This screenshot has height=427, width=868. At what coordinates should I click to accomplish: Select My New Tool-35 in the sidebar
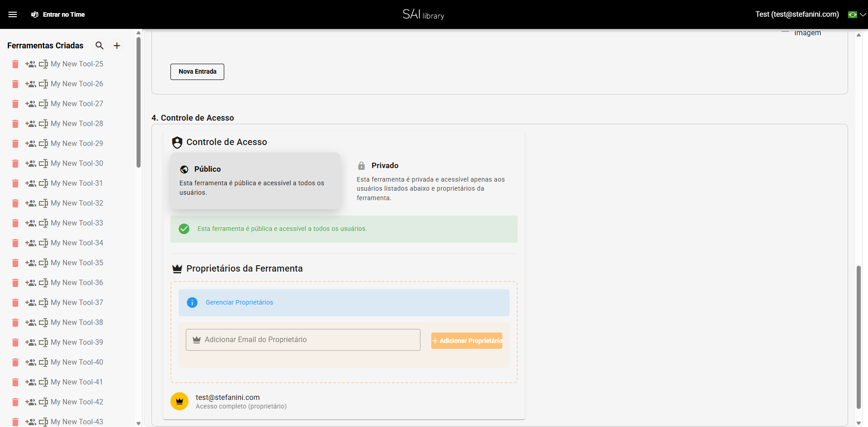[77, 263]
